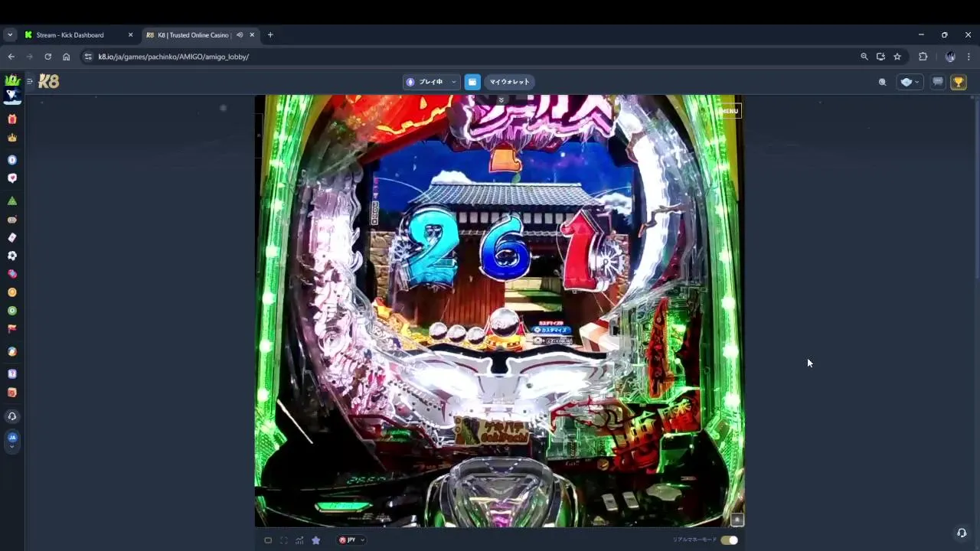Click the pachinko game screen
The height and width of the screenshot is (551, 980).
point(499,311)
